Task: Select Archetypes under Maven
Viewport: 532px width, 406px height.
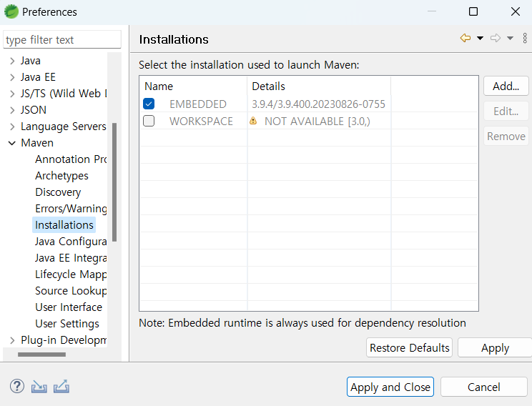Action: (x=61, y=176)
